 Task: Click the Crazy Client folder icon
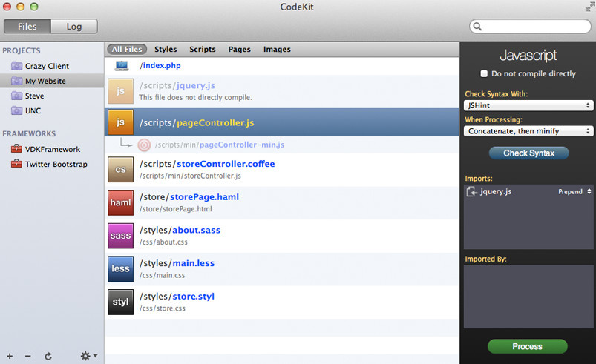[17, 66]
